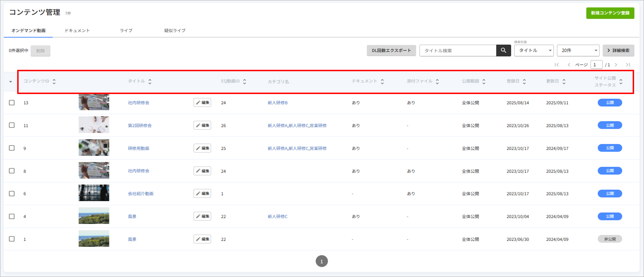Switch to 疑似ライブ tab
The width and height of the screenshot is (644, 277).
point(175,30)
